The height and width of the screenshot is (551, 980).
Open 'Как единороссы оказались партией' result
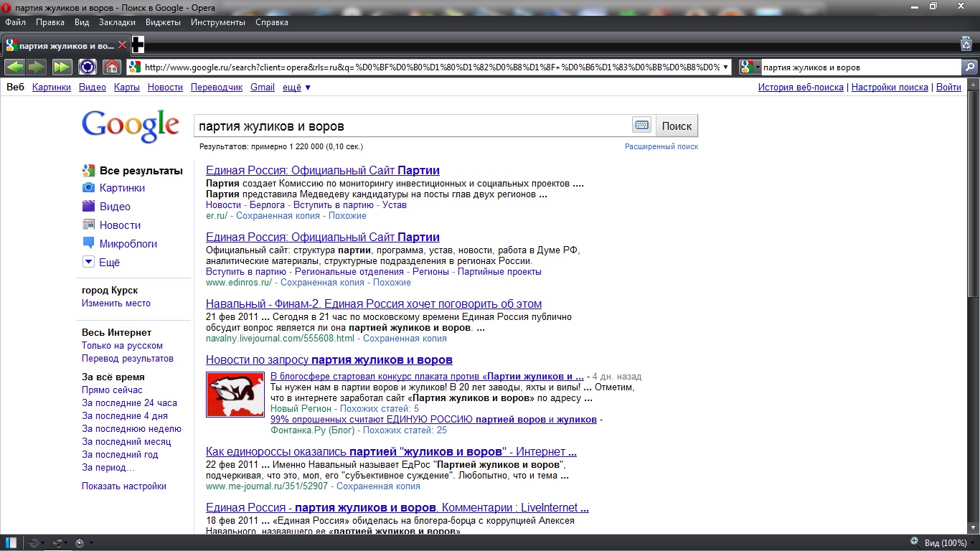[x=391, y=452]
